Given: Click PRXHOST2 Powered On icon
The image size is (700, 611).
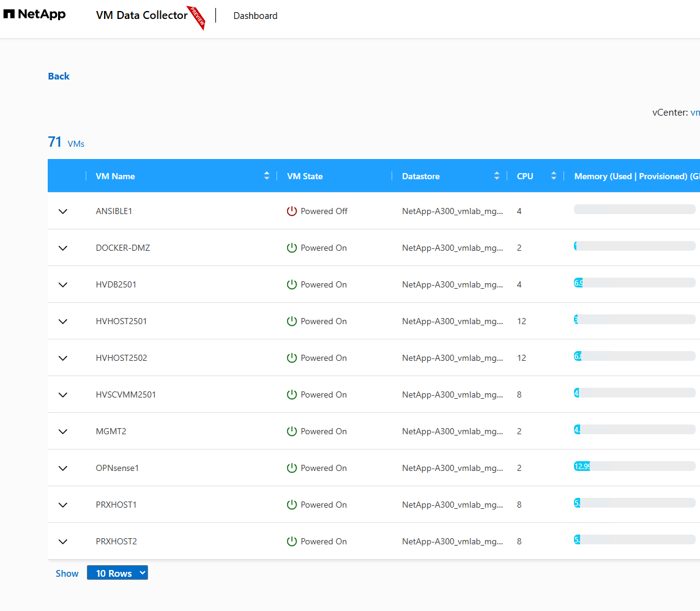Looking at the screenshot, I should [291, 541].
